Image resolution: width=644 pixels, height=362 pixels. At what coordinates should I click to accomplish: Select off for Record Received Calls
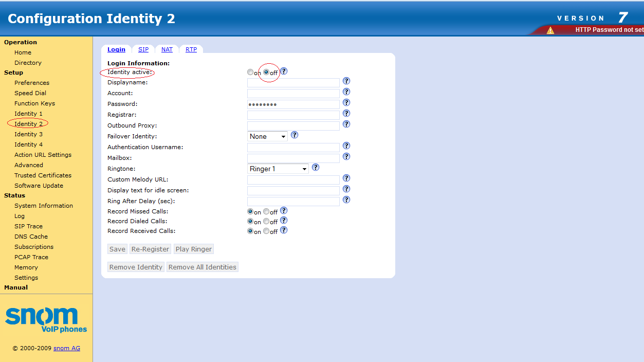point(266,231)
